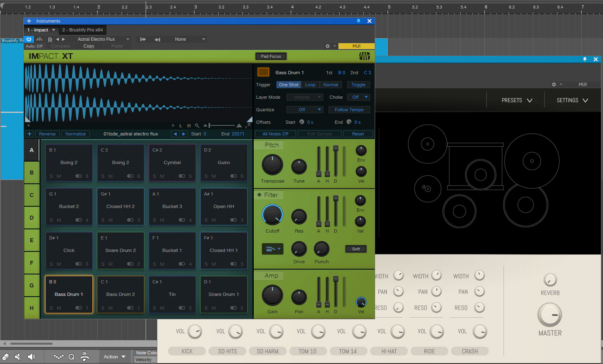Show left channel with L button
Screen dimensions: 603x364
click(x=181, y=126)
